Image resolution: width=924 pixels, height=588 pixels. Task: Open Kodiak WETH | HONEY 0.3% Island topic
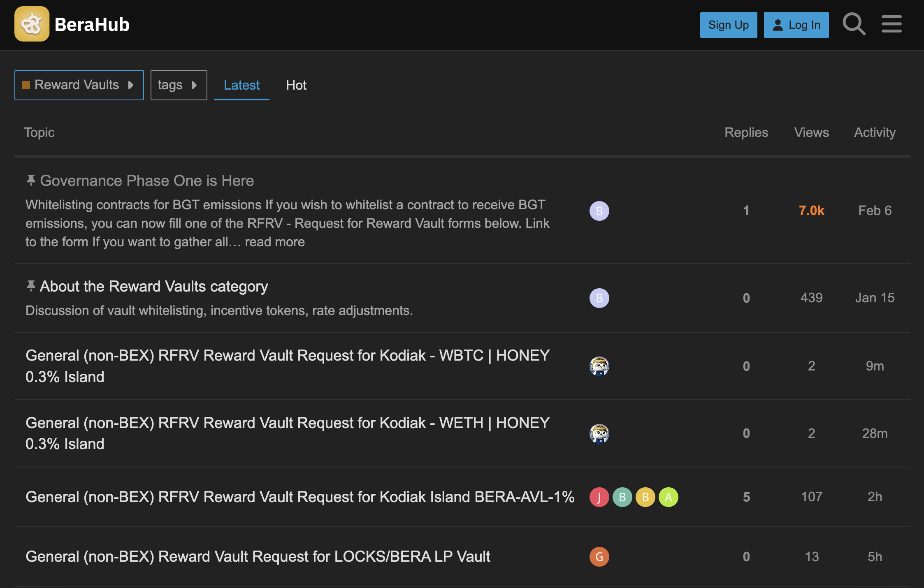(288, 433)
